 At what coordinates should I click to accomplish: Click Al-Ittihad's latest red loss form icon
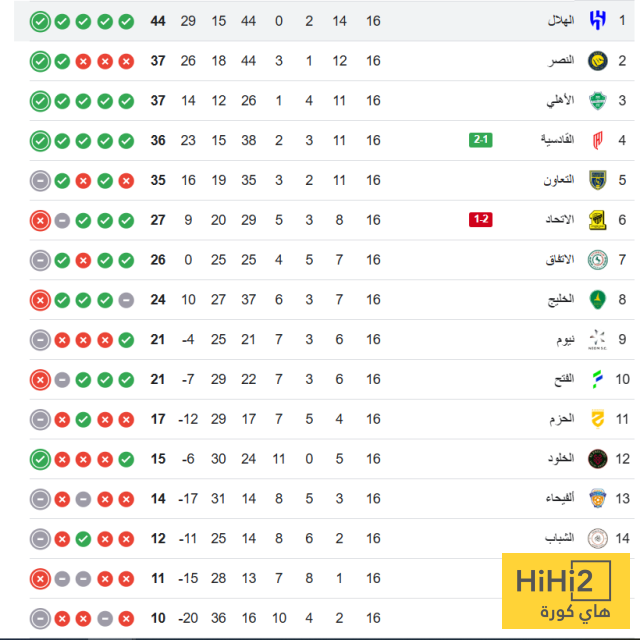(40, 220)
